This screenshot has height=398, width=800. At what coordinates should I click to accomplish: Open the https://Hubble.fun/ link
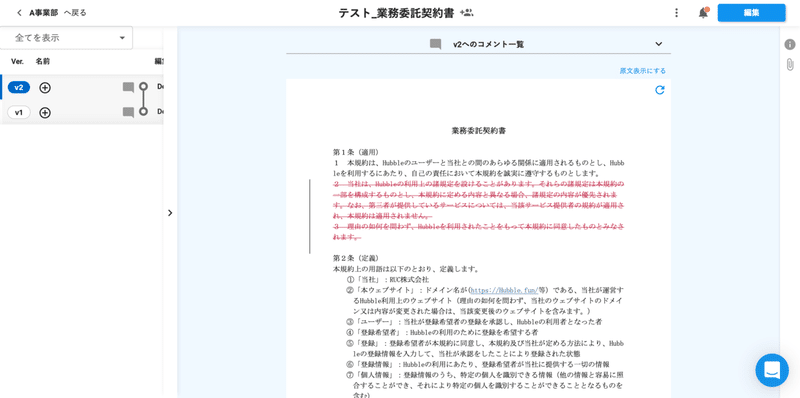coord(504,289)
